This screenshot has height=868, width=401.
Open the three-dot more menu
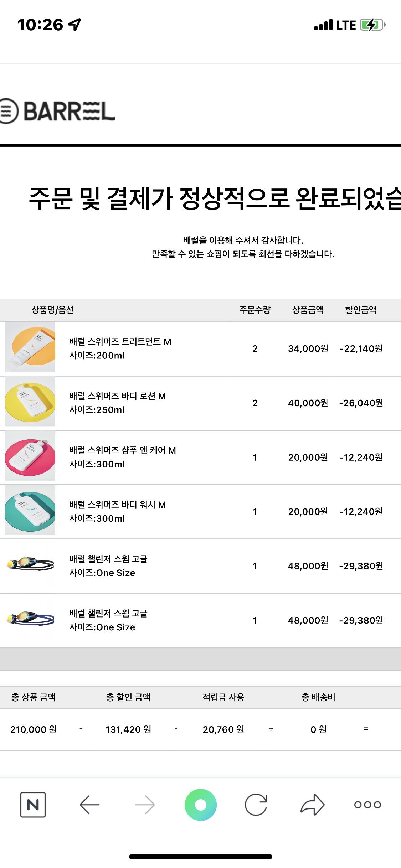(367, 805)
